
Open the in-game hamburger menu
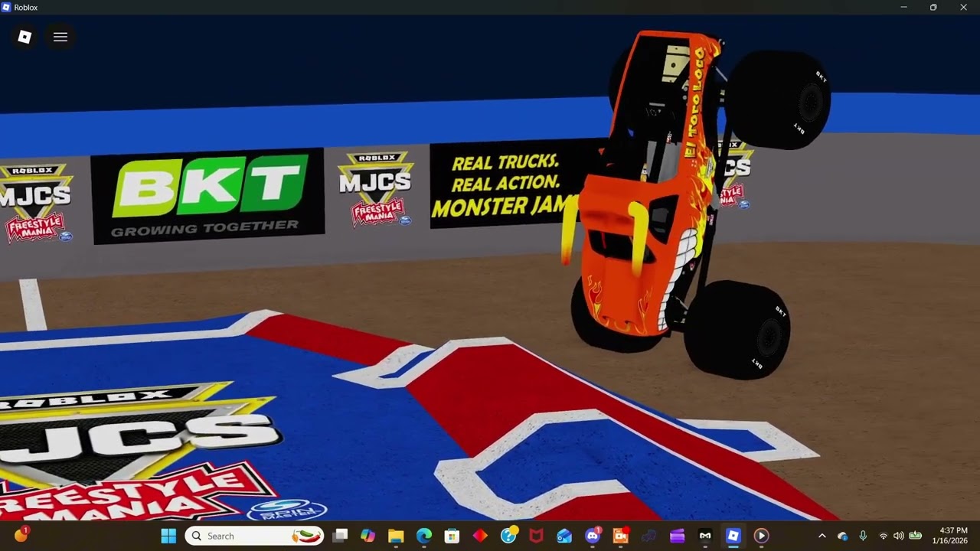click(60, 37)
